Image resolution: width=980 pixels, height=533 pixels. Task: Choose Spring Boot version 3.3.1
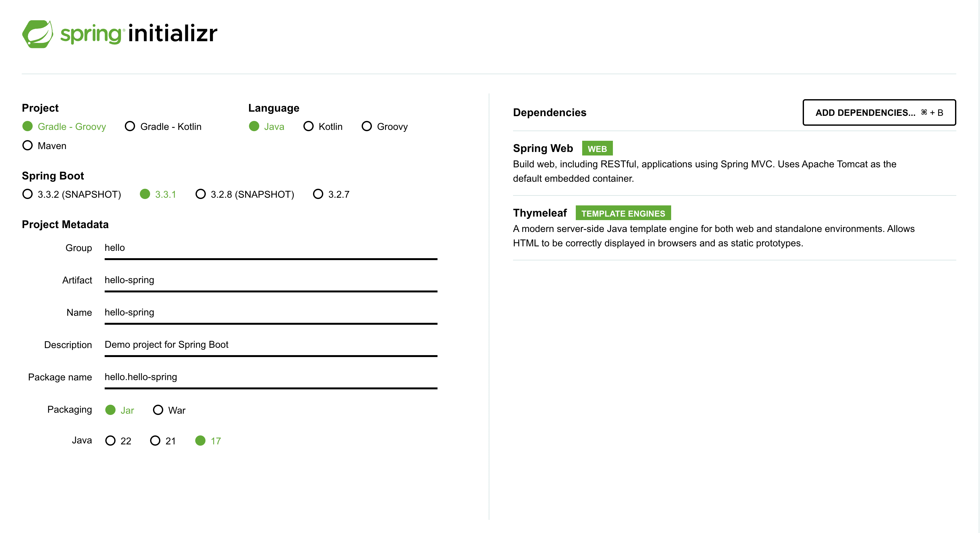(158, 194)
